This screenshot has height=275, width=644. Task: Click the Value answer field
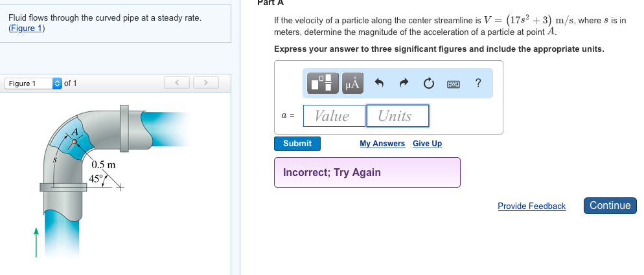(332, 116)
